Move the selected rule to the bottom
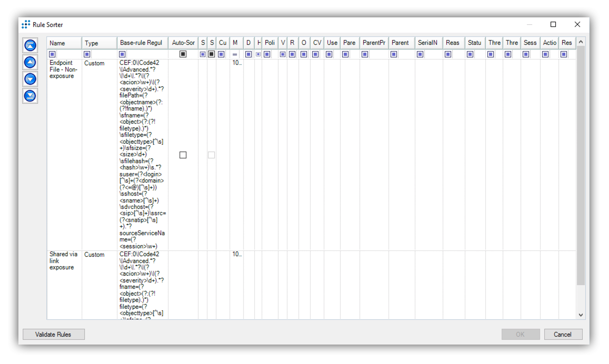 [30, 96]
